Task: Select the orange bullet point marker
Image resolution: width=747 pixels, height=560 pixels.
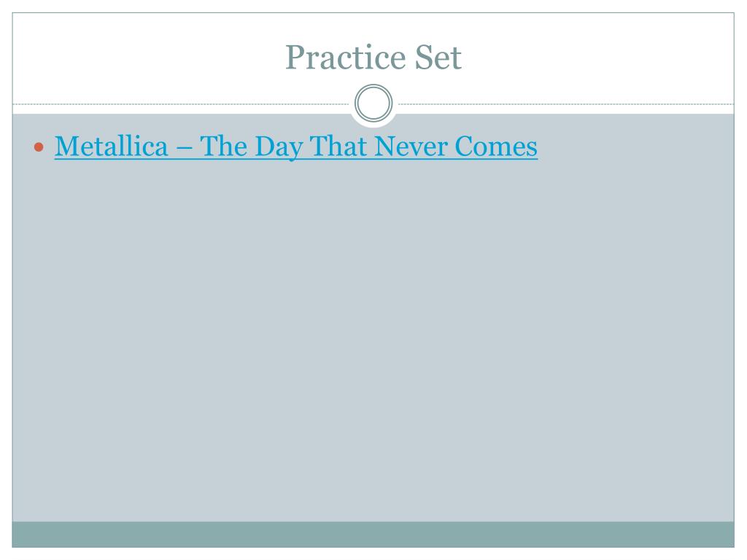Action: [x=39, y=147]
